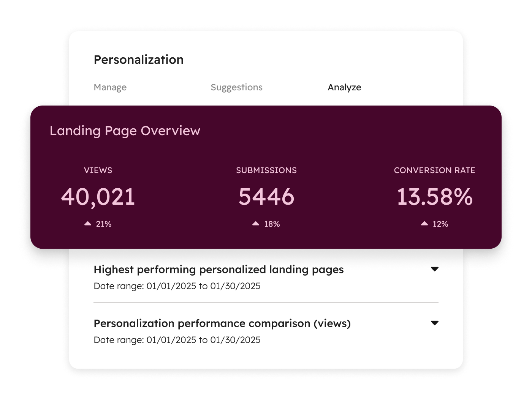Select the 13.58% conversion rate value
The height and width of the screenshot is (399, 532).
(x=434, y=197)
